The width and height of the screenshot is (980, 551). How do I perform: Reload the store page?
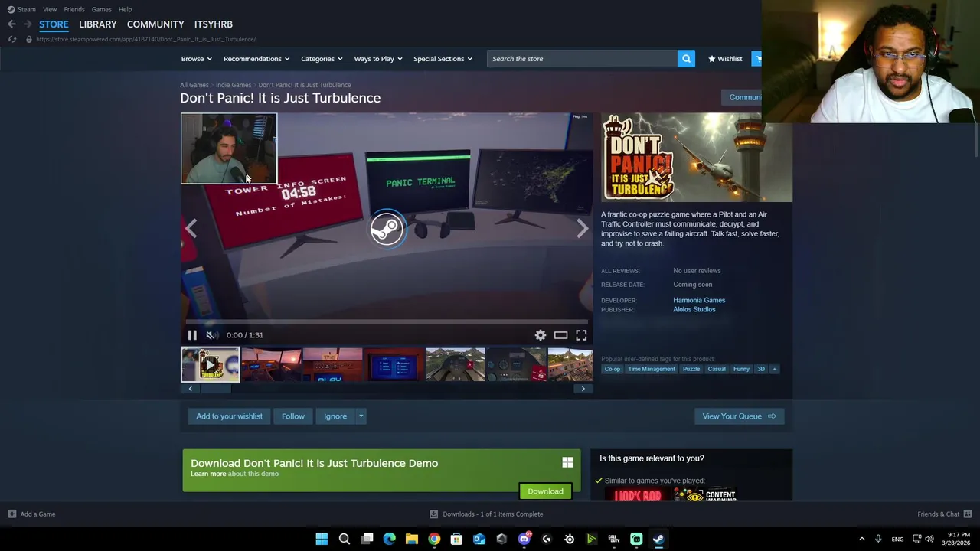point(11,39)
